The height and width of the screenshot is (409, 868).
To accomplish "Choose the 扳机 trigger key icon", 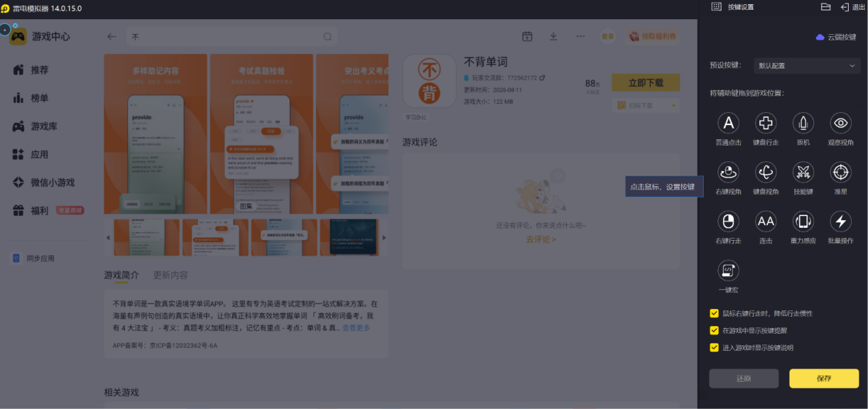I will pyautogui.click(x=803, y=123).
